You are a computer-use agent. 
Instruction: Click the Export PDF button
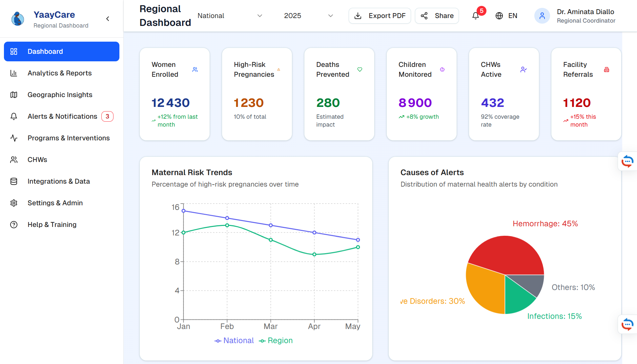380,15
